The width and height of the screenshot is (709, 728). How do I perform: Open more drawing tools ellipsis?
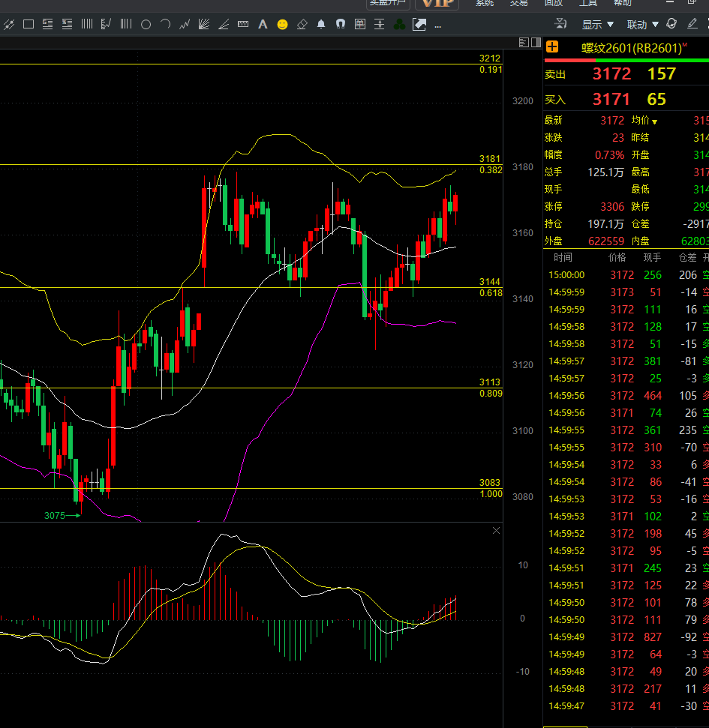[x=437, y=26]
